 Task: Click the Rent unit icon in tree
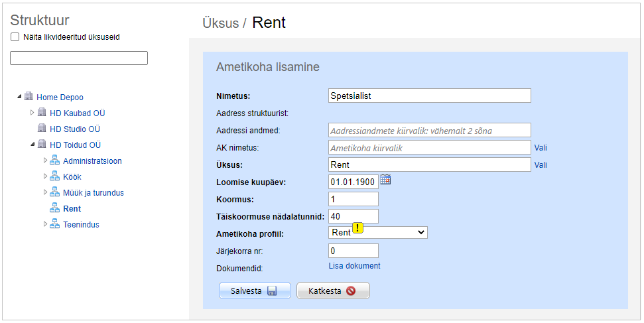(55, 208)
